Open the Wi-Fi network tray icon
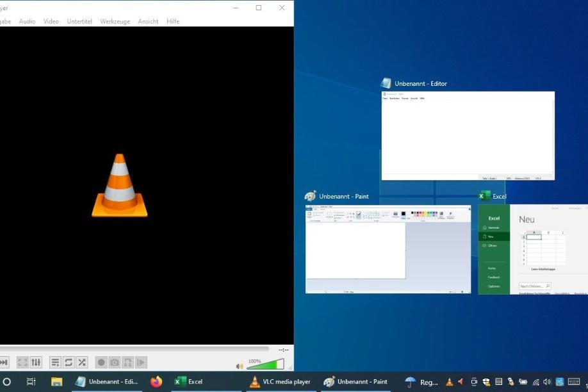588x392 pixels. coord(535,382)
